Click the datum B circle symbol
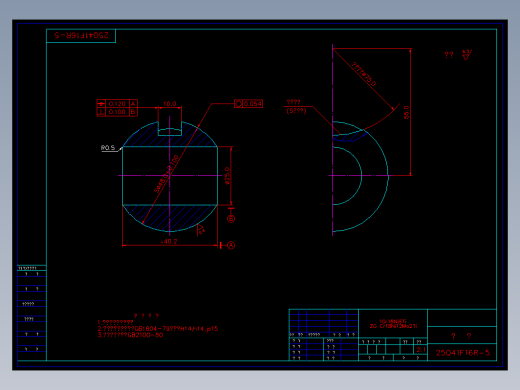520x390 pixels. [x=231, y=219]
